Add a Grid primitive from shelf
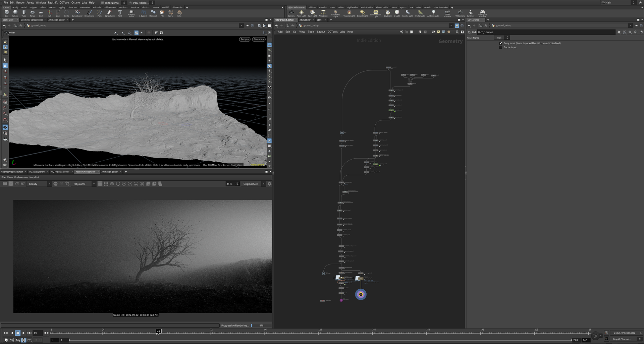 click(41, 13)
